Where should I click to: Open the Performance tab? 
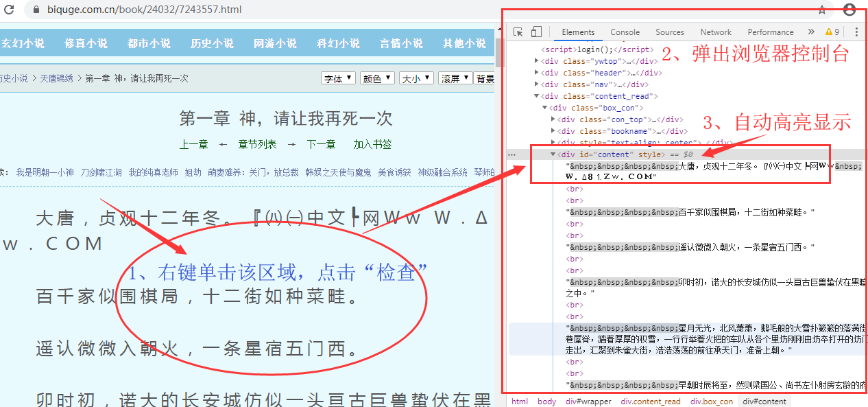click(771, 32)
